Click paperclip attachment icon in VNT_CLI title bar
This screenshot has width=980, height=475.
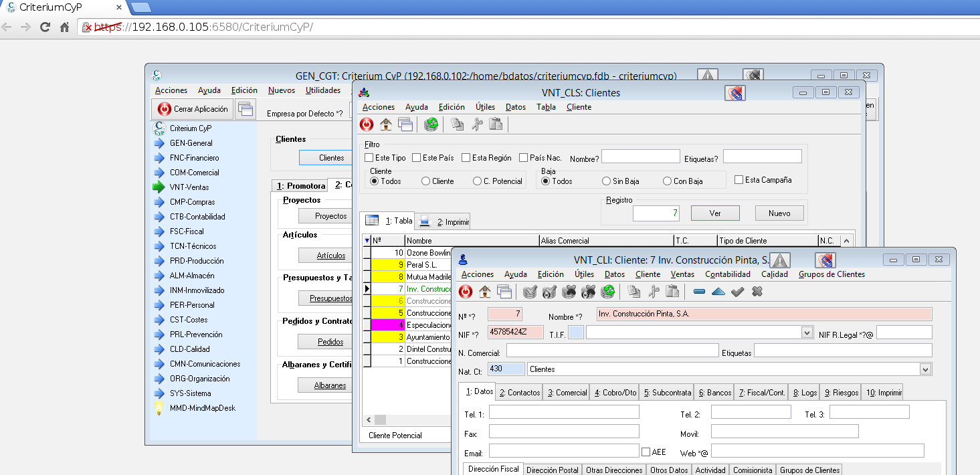pyautogui.click(x=825, y=260)
